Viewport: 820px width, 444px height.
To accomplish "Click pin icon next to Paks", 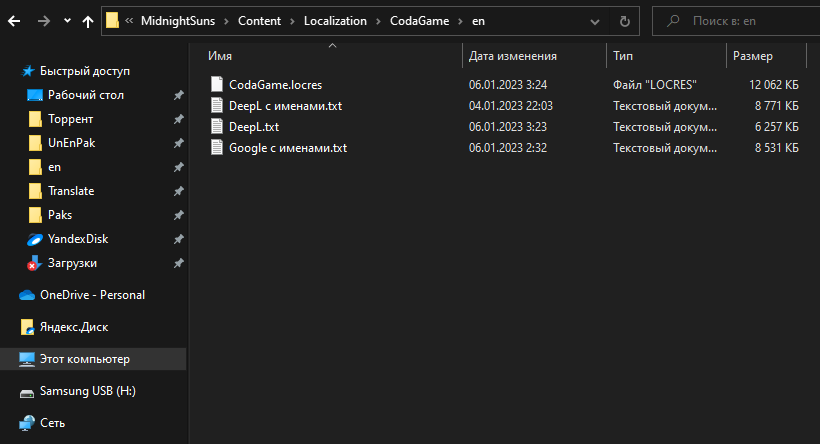I will 178,215.
